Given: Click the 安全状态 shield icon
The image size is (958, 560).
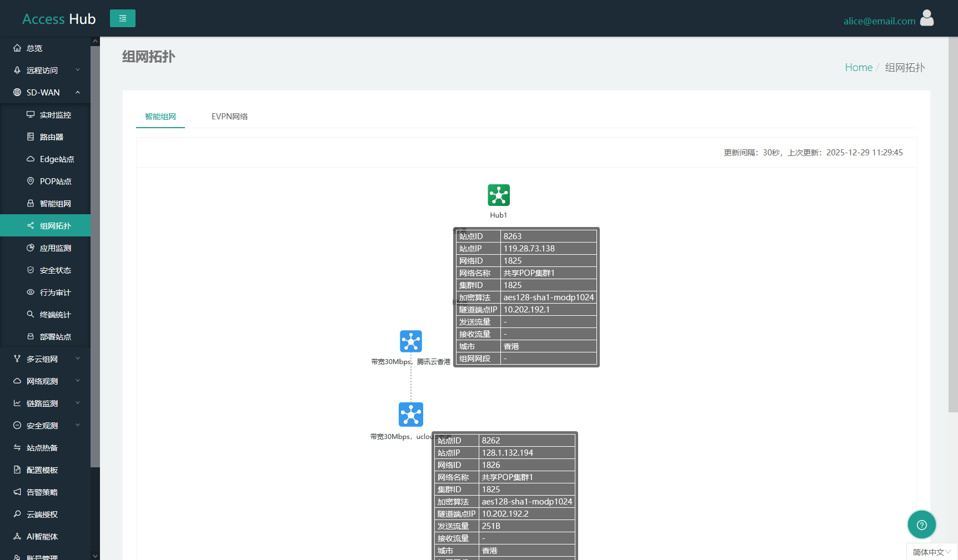Looking at the screenshot, I should 31,270.
